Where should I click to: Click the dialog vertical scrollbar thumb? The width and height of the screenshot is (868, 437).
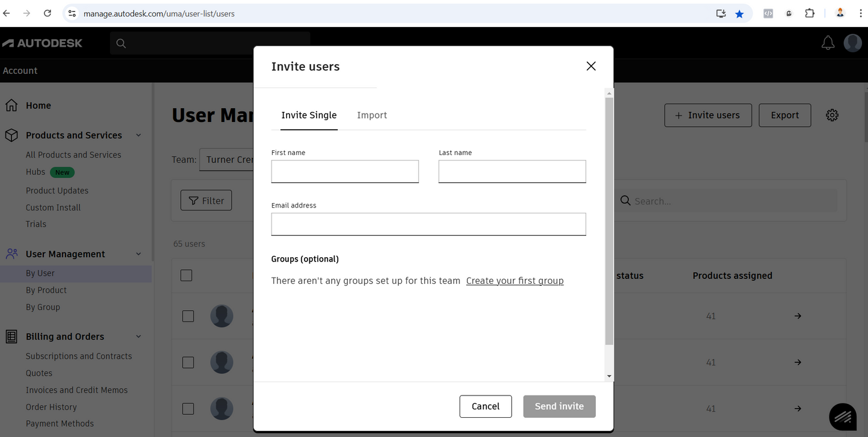pos(609,221)
